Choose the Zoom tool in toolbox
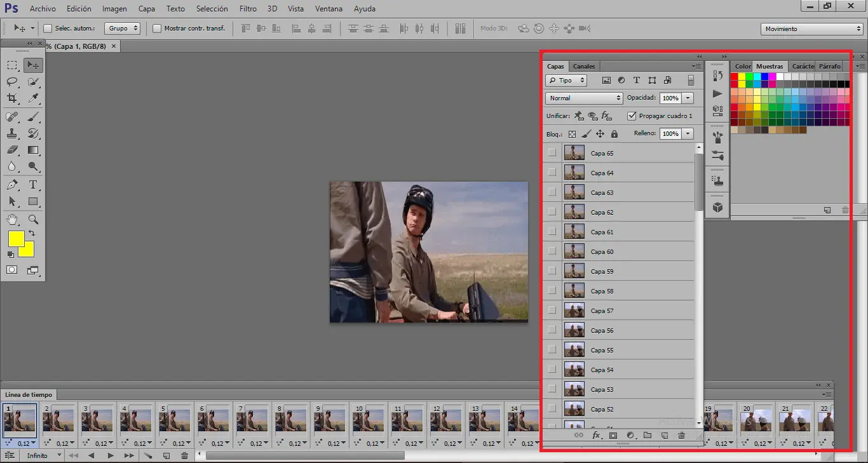Screen dimensions: 868x463 point(34,219)
